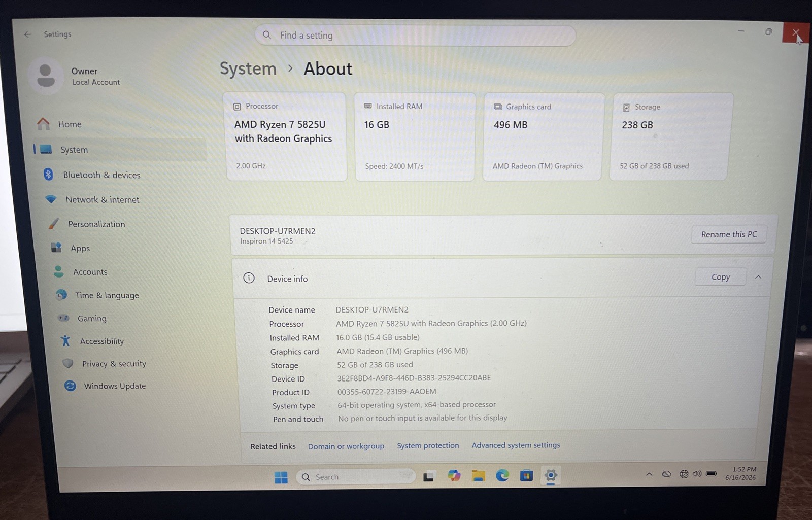Click the Home house icon

(44, 124)
